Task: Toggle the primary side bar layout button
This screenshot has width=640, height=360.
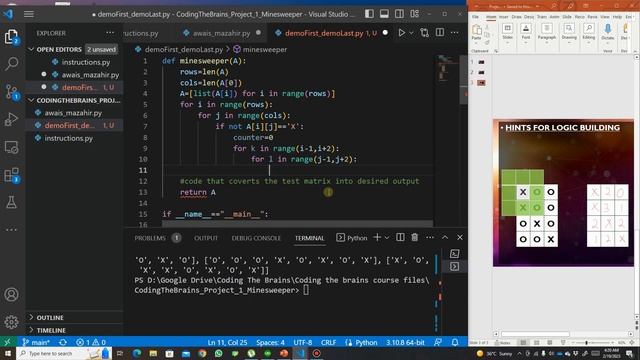Action: coord(369,14)
